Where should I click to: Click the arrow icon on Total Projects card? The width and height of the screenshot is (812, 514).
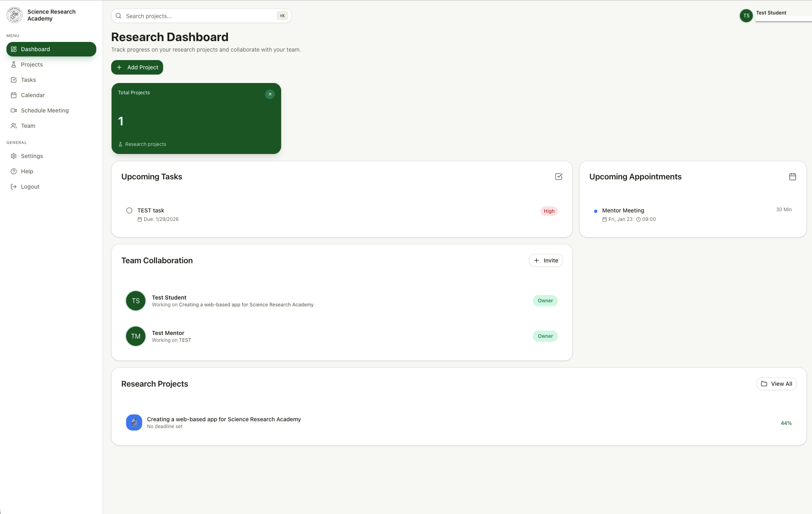(x=269, y=94)
